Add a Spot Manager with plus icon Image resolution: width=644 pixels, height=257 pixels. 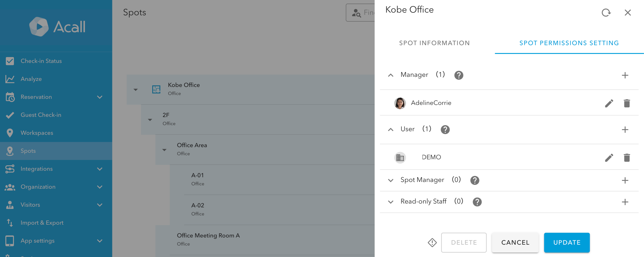(625, 180)
